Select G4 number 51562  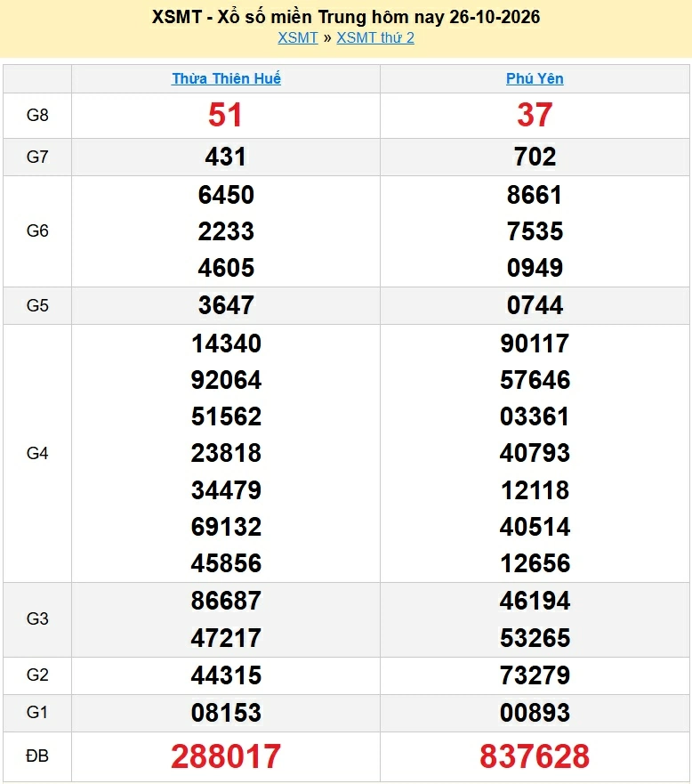point(226,416)
